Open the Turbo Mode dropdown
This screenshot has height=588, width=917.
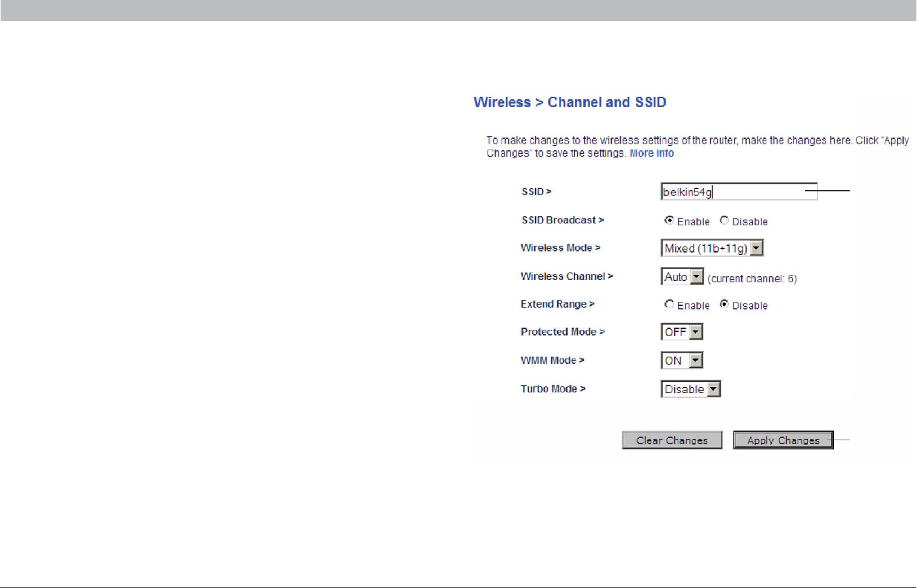[690, 389]
